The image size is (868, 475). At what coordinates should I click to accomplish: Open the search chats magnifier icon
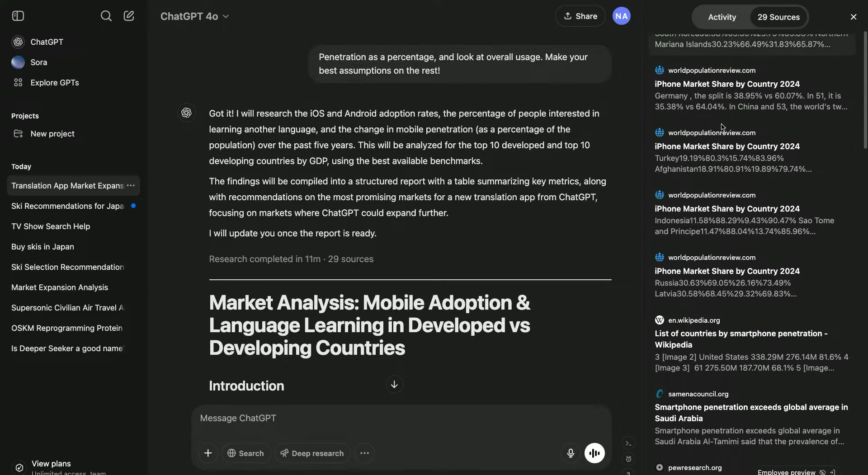click(106, 16)
